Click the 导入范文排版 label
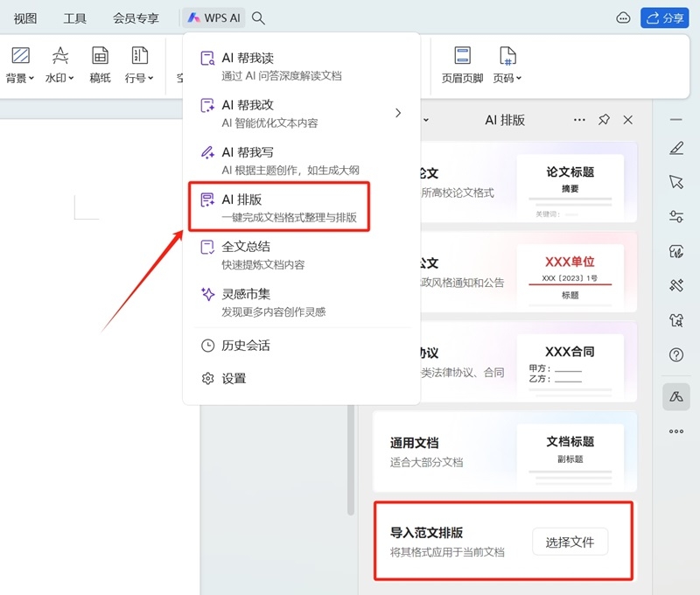 click(x=426, y=533)
